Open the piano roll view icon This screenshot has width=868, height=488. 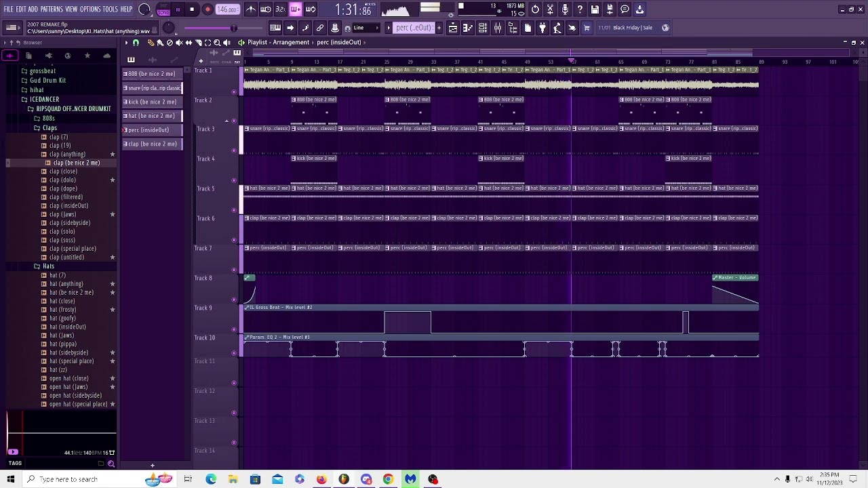point(468,28)
